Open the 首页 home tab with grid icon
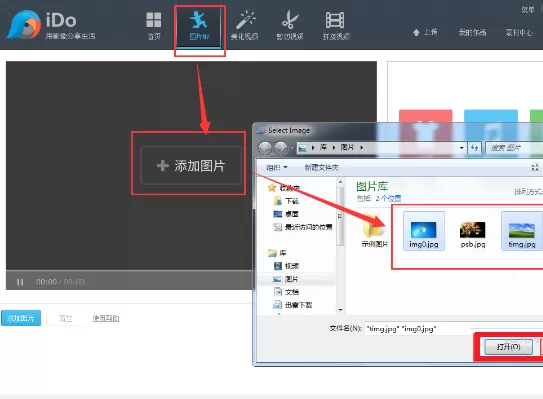The height and width of the screenshot is (399, 543). (154, 26)
